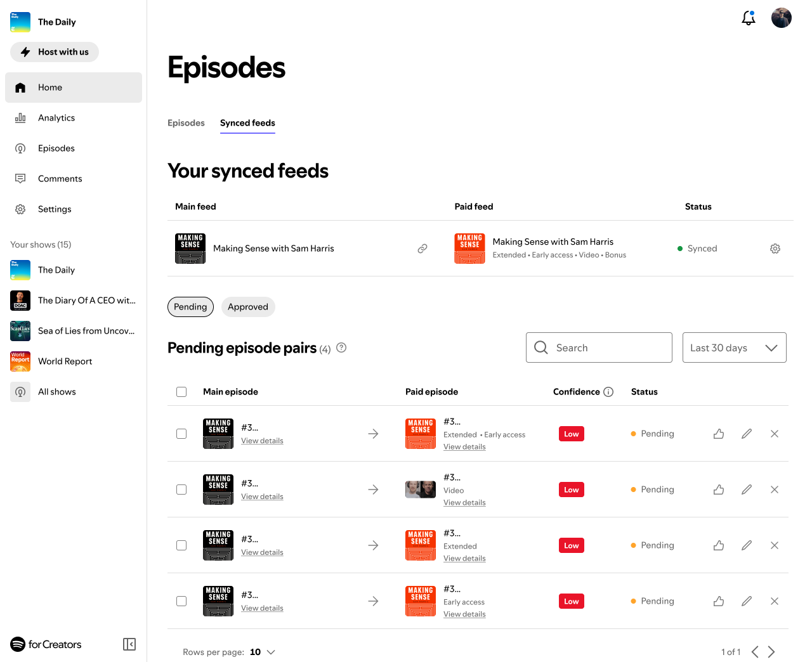The image size is (812, 662).
Task: Dismiss the Early access-only pair with X
Action: pos(775,601)
